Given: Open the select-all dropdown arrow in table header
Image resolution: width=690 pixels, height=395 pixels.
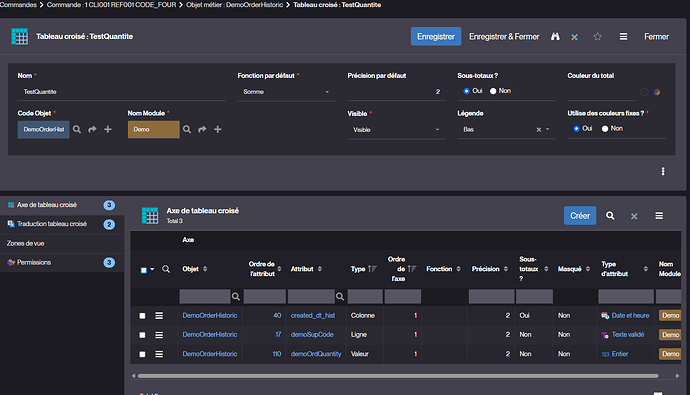Looking at the screenshot, I should point(152,269).
